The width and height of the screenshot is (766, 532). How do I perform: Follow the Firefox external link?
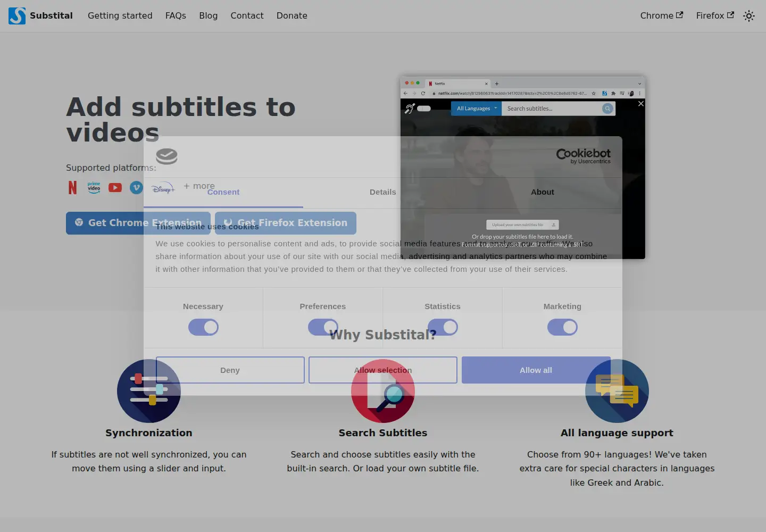pos(715,16)
